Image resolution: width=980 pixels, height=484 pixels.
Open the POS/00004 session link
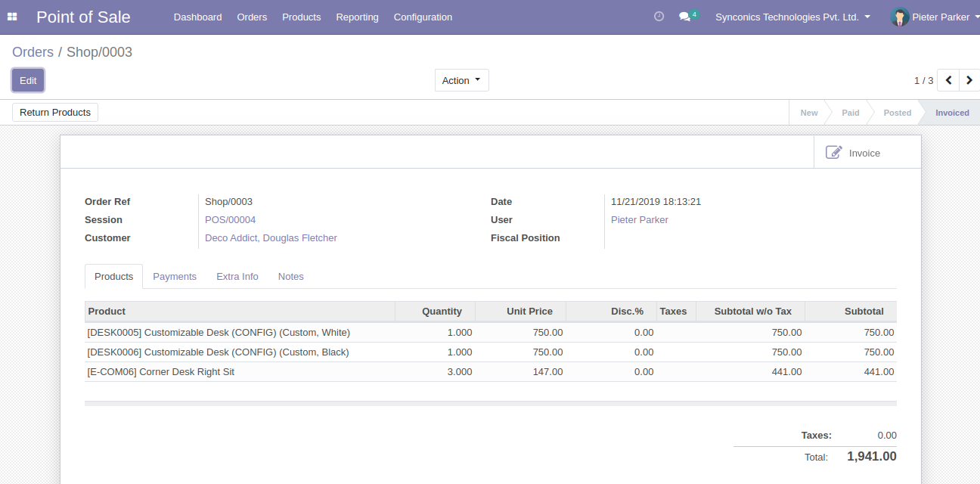(231, 220)
